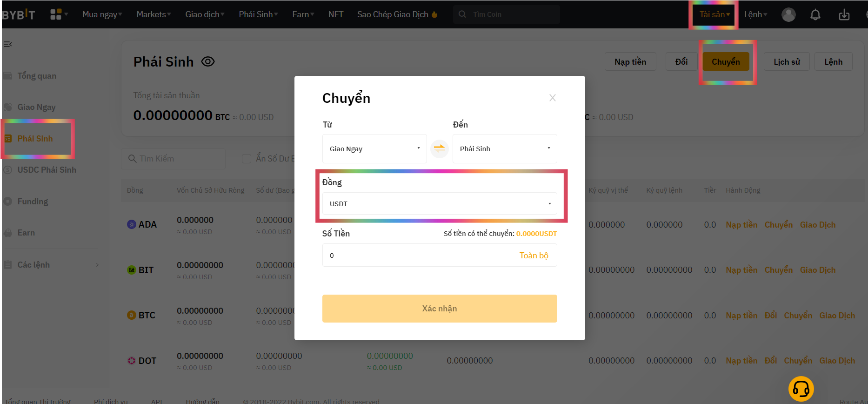Click Toàn bộ to fill max amount
This screenshot has width=868, height=404.
point(534,256)
